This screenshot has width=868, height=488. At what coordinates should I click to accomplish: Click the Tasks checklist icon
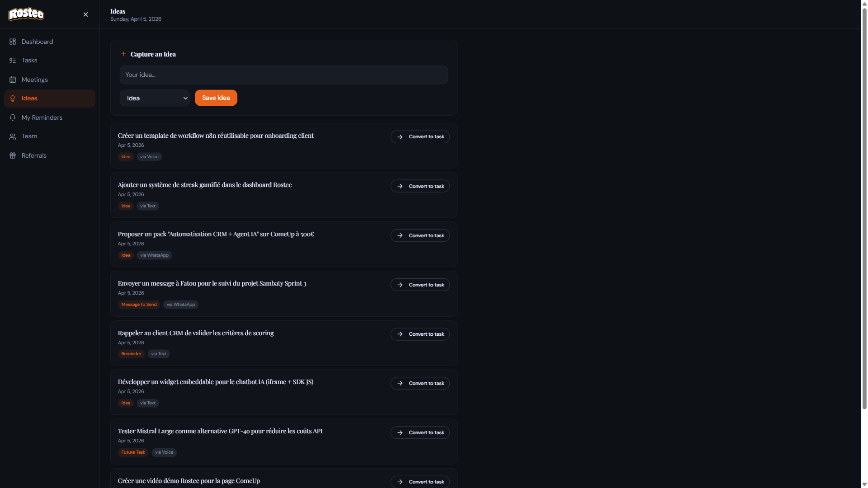(x=13, y=61)
